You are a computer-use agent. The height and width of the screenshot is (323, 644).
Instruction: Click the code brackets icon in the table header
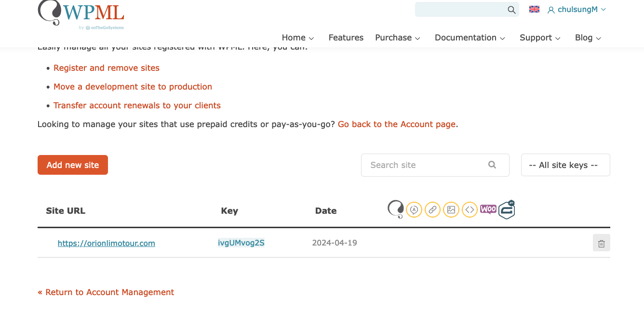(470, 210)
